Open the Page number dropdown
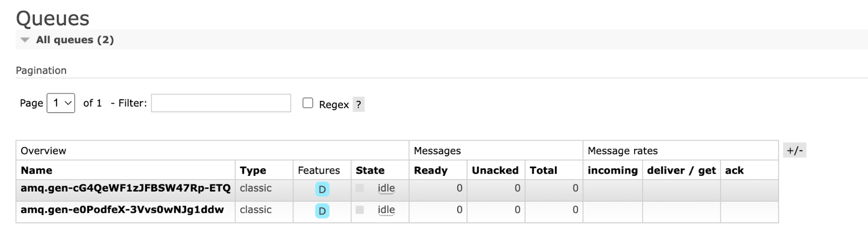Screen dimensions: 868x236 coord(61,103)
